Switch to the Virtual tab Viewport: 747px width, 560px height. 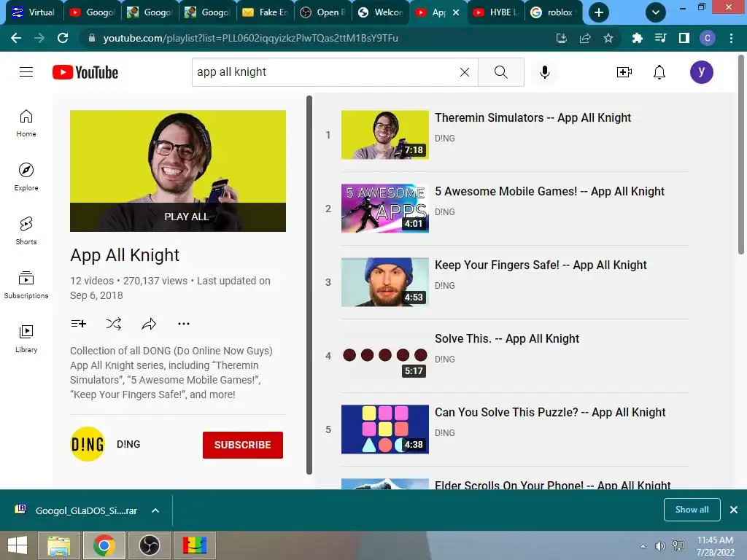(x=34, y=12)
